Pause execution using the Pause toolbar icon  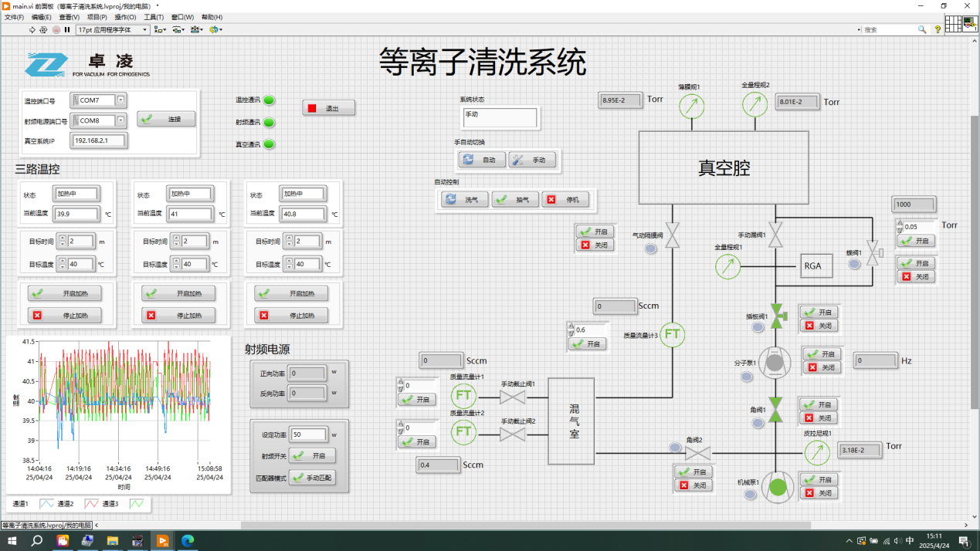point(67,29)
